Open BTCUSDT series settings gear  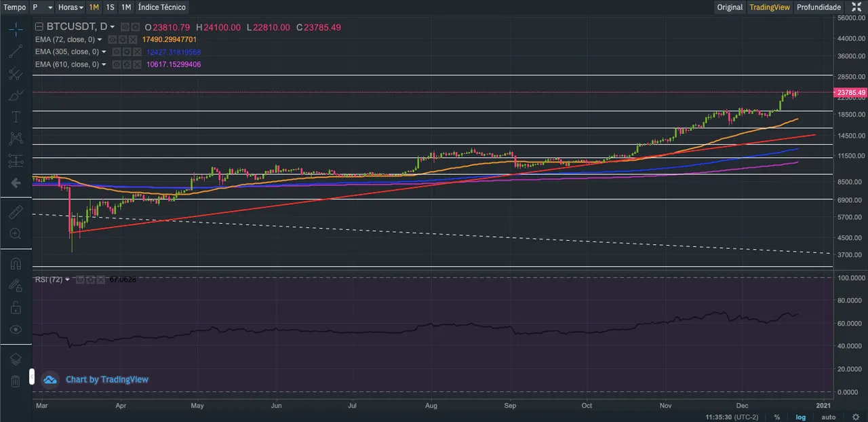[135, 27]
